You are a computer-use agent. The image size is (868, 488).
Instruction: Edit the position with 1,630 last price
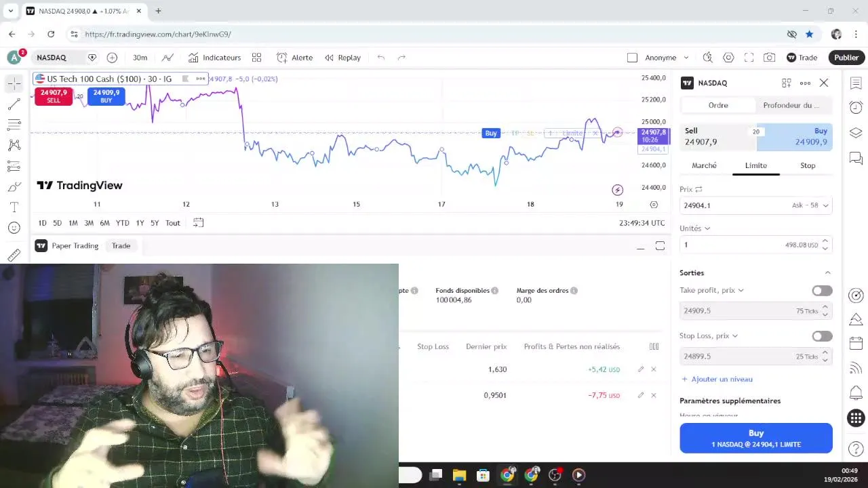click(641, 369)
